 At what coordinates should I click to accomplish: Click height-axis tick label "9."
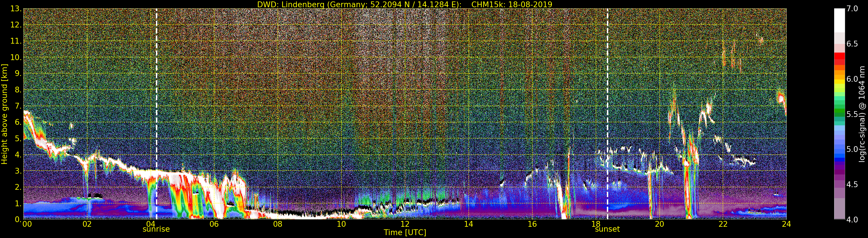pos(18,74)
